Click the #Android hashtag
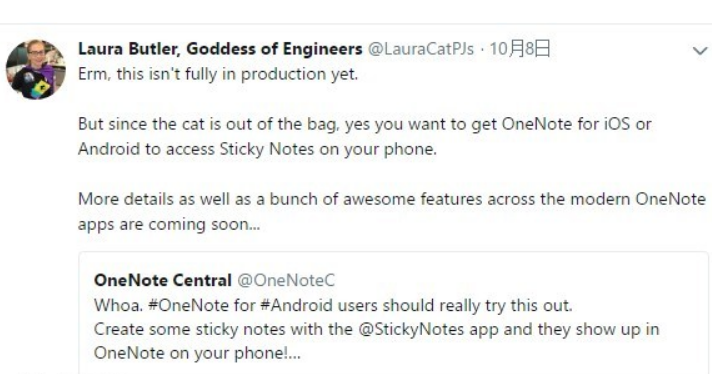 297,305
